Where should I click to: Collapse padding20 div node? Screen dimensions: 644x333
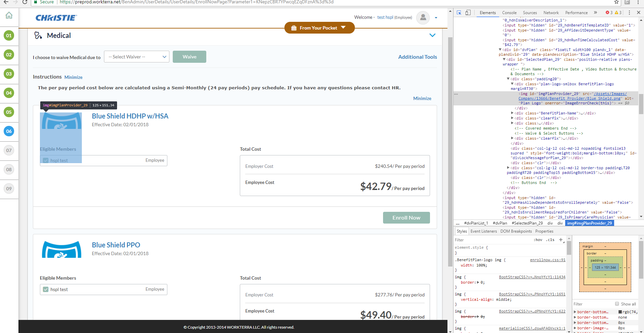508,79
